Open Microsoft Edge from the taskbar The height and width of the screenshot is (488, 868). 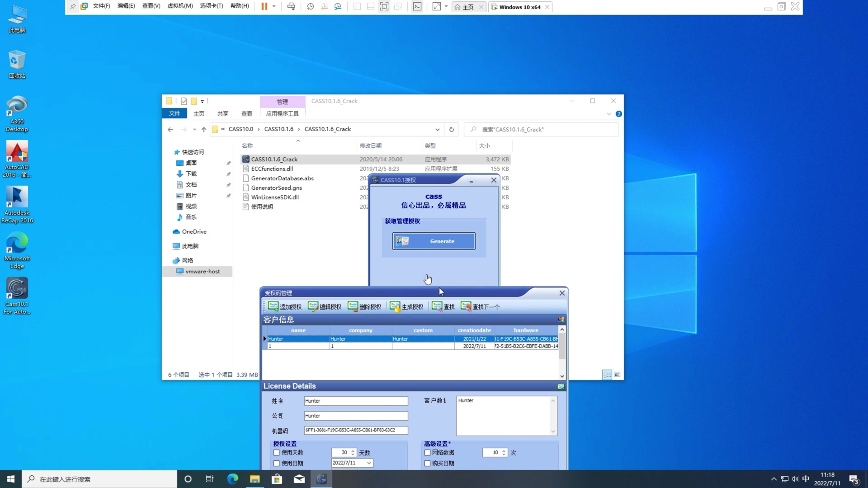(232, 479)
